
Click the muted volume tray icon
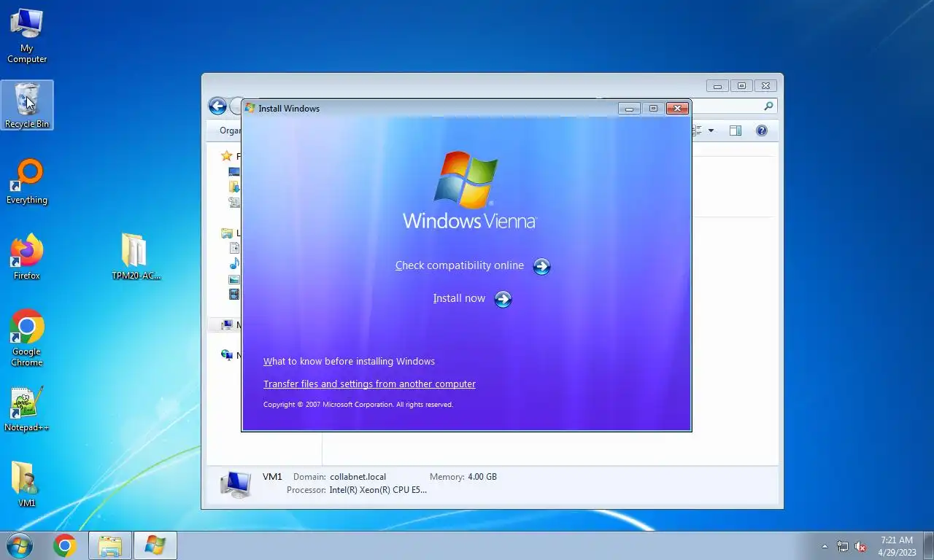[860, 546]
